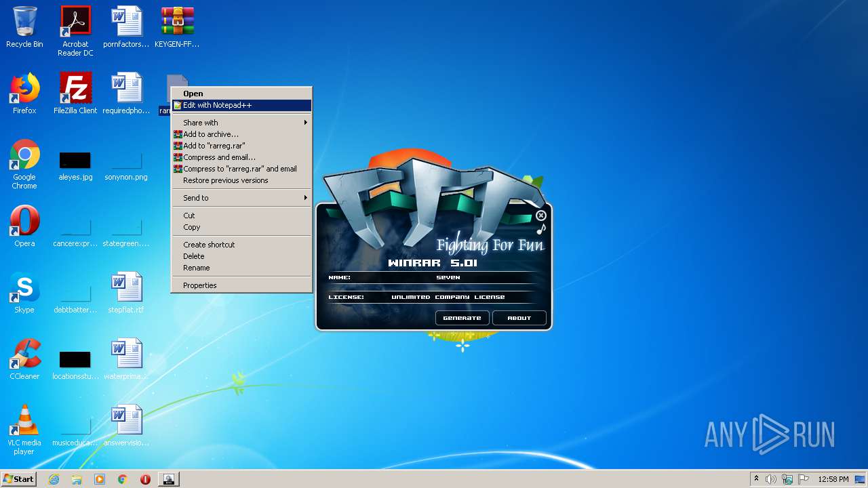
Task: Choose Edit with Notepad++
Action: [x=241, y=105]
